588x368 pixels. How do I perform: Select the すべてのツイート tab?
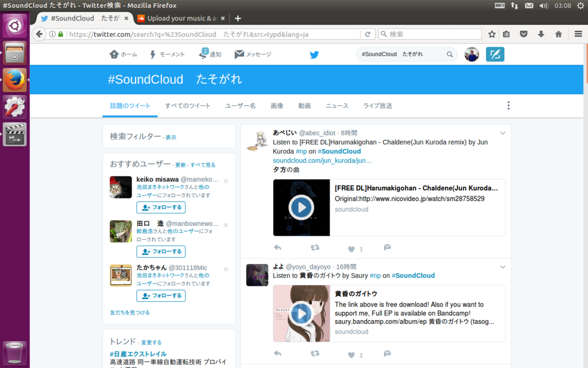coord(188,106)
